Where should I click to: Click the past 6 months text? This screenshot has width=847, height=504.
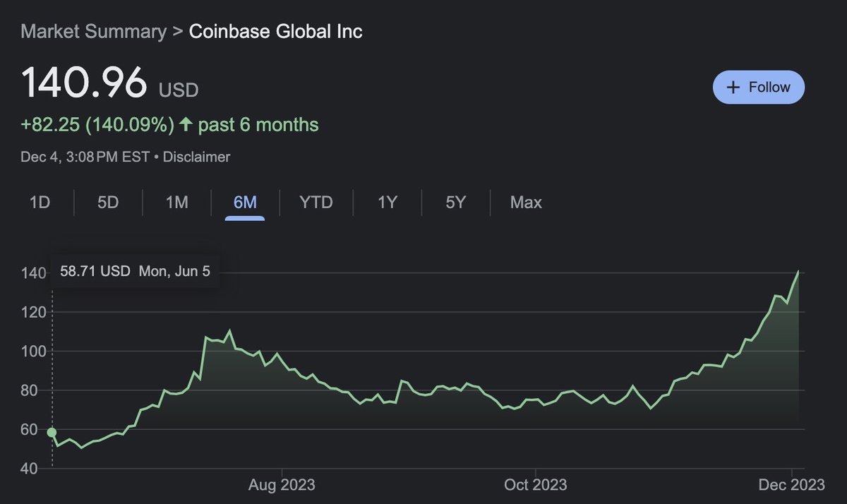point(258,125)
